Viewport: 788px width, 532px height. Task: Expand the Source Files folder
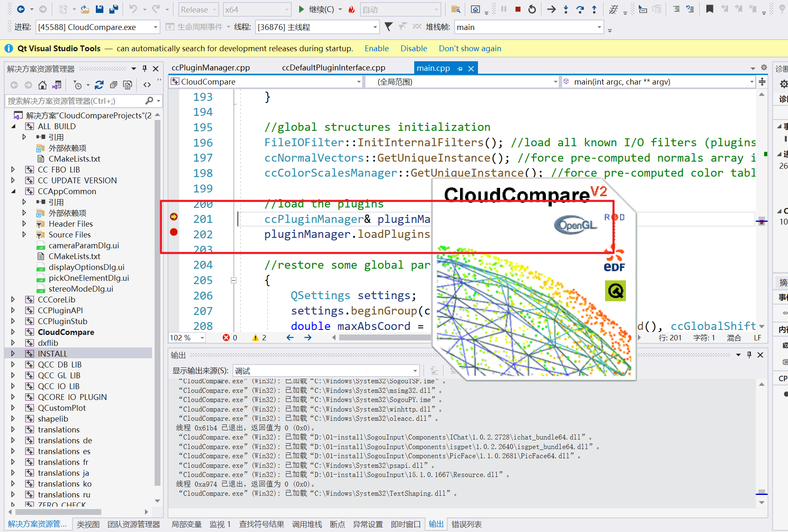(x=24, y=235)
